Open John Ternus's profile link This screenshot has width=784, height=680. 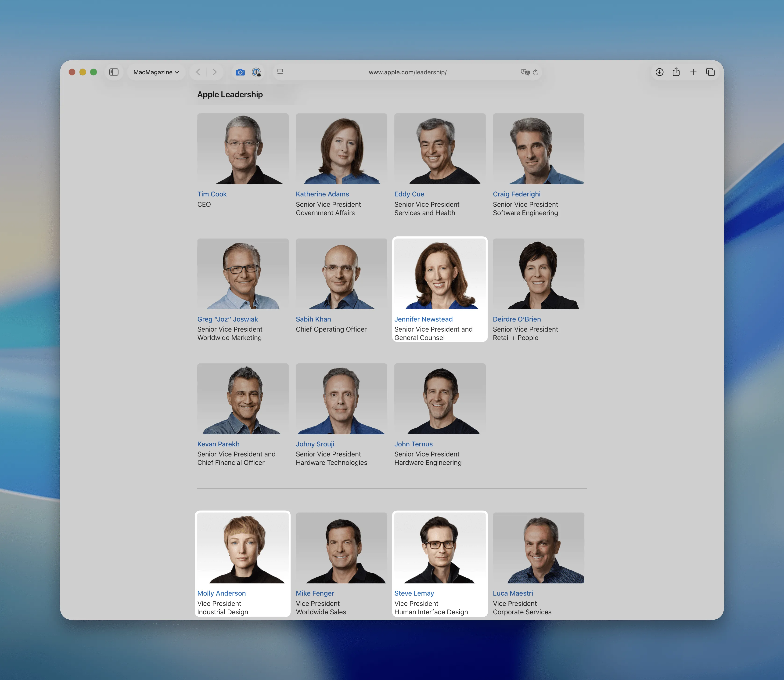[414, 444]
